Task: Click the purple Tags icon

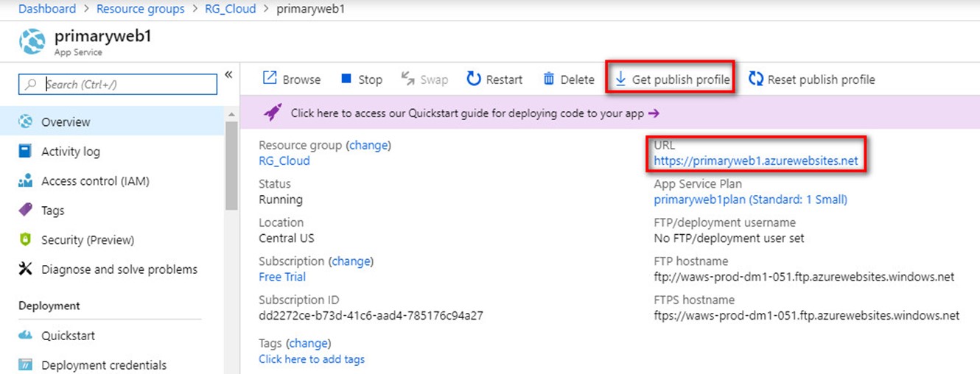Action: (x=26, y=210)
